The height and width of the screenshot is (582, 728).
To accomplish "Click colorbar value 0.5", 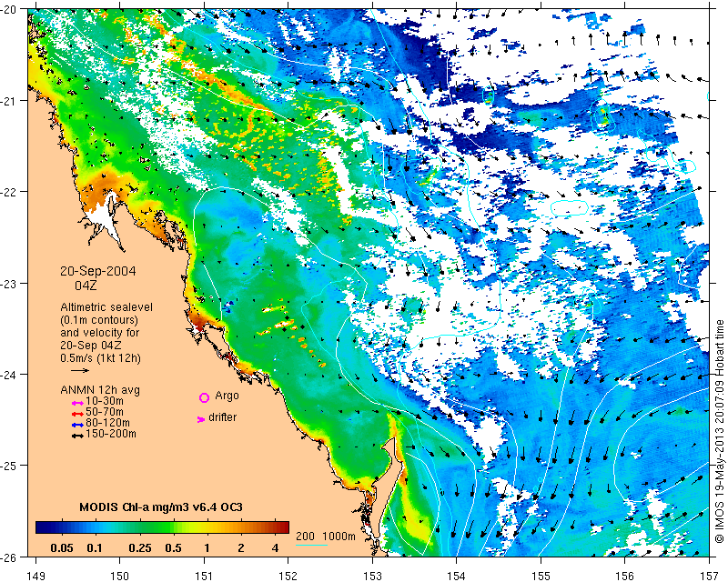I will click(x=173, y=548).
